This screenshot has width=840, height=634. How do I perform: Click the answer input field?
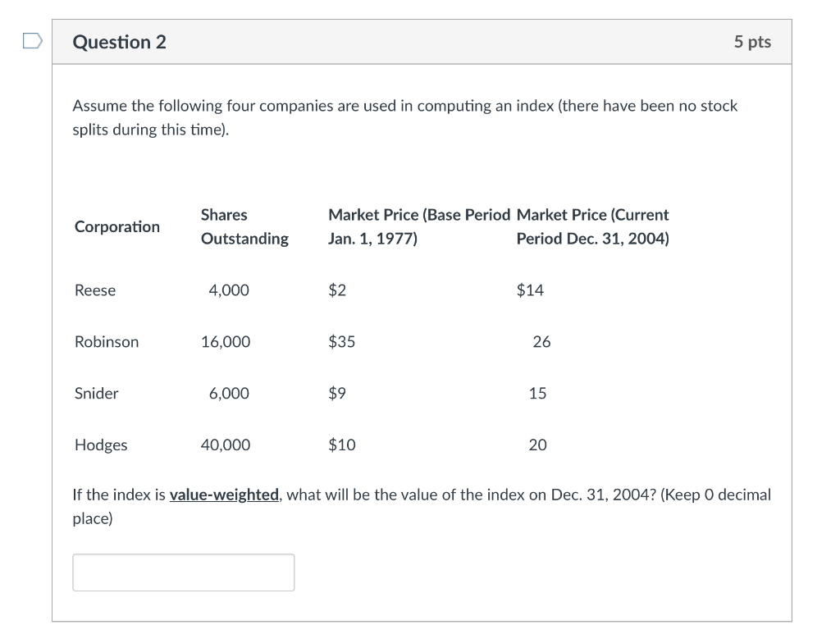click(x=183, y=572)
